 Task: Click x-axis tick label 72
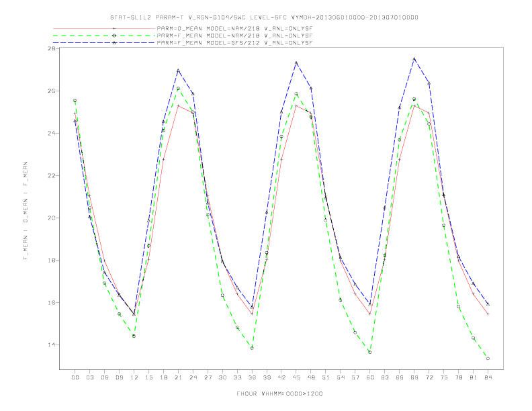point(429,377)
